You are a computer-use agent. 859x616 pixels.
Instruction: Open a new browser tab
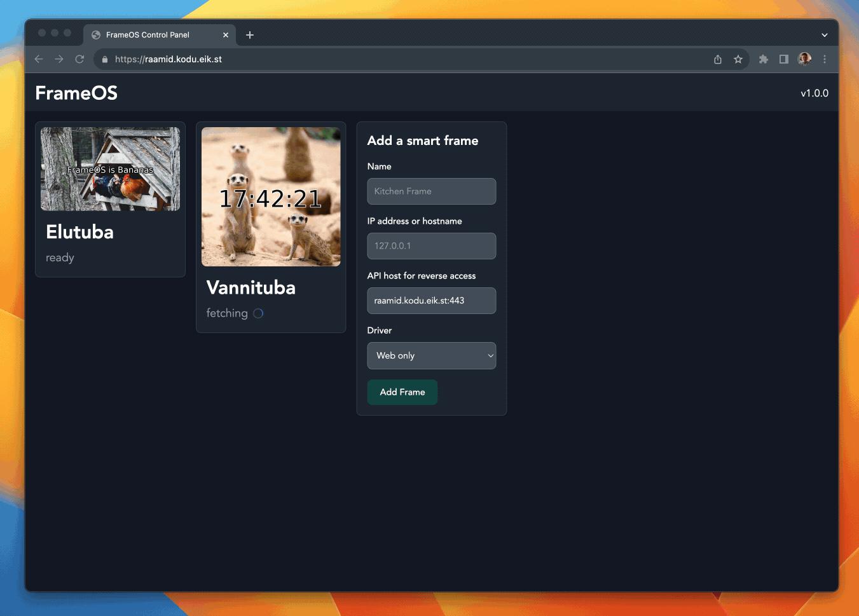click(x=250, y=35)
